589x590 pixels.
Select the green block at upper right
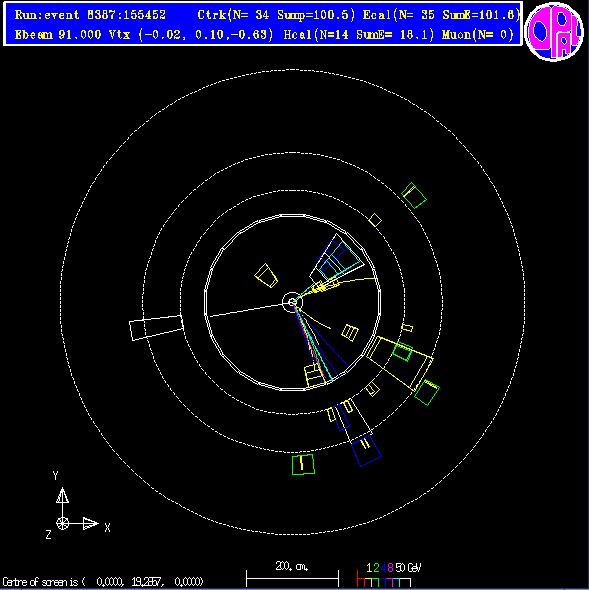(414, 195)
